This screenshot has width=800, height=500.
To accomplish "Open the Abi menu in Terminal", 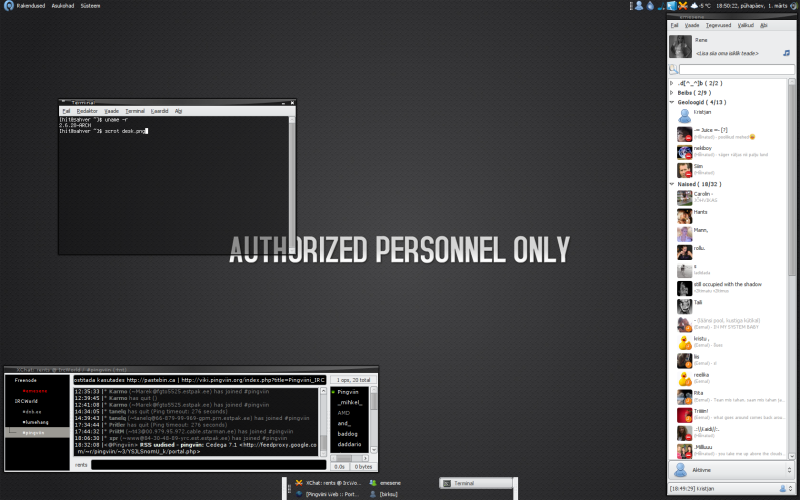I will (178, 111).
